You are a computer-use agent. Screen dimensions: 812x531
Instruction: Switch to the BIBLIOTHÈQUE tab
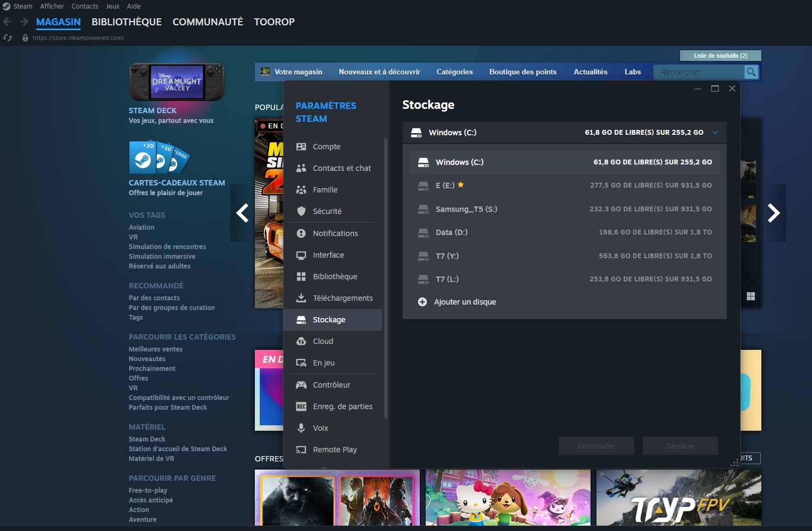(127, 22)
